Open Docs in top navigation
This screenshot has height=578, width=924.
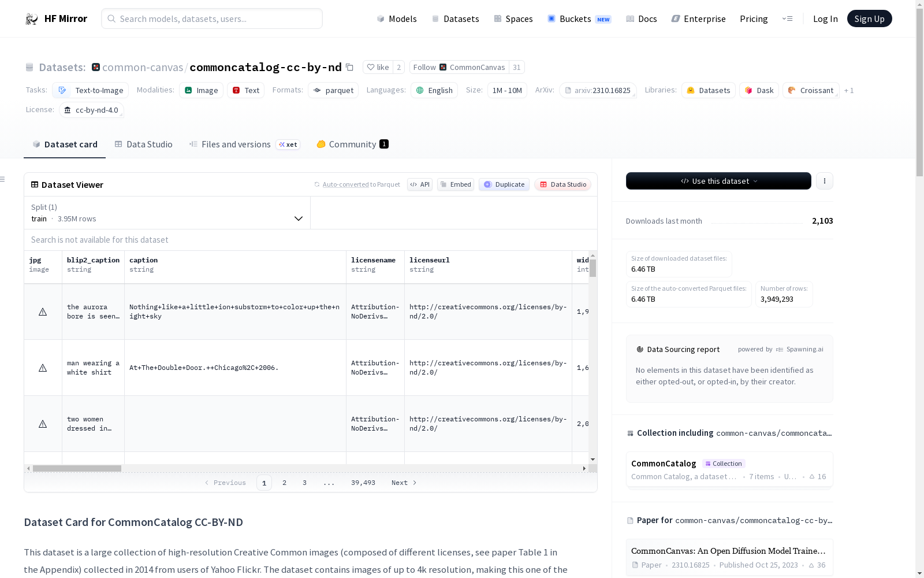tap(642, 18)
